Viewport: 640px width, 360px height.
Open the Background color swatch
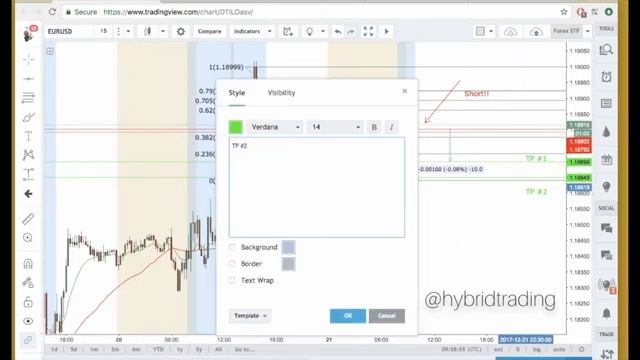[288, 247]
